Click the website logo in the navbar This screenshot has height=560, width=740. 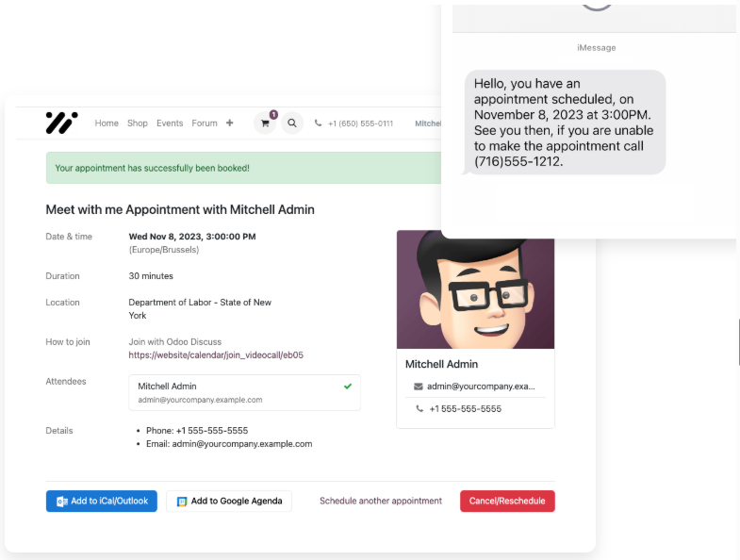click(61, 123)
